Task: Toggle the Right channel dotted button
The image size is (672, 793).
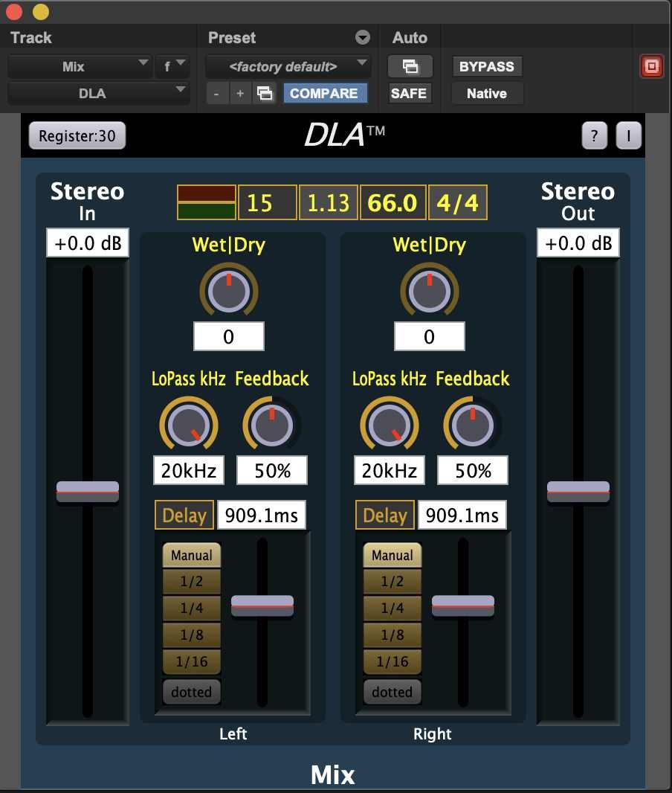Action: [x=392, y=691]
